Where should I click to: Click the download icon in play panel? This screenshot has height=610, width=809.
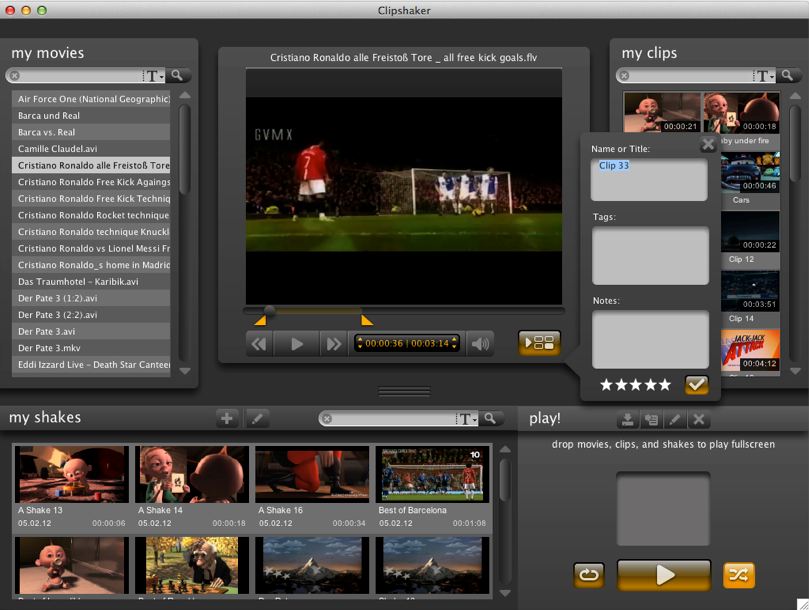(627, 420)
